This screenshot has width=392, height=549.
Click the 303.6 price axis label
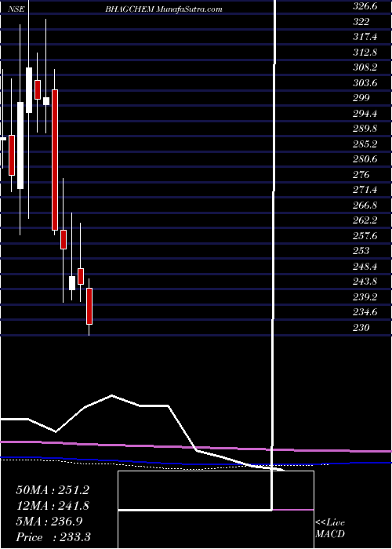(x=365, y=83)
